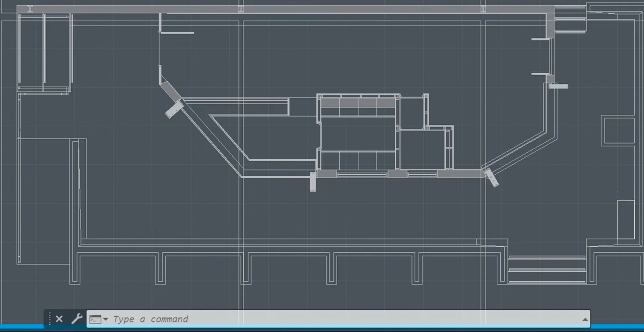
Task: Expand recent commands dropdown arrow
Action: (105, 319)
